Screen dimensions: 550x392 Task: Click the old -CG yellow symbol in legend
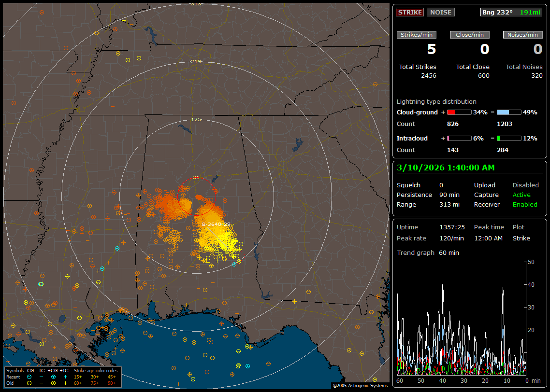click(x=29, y=383)
